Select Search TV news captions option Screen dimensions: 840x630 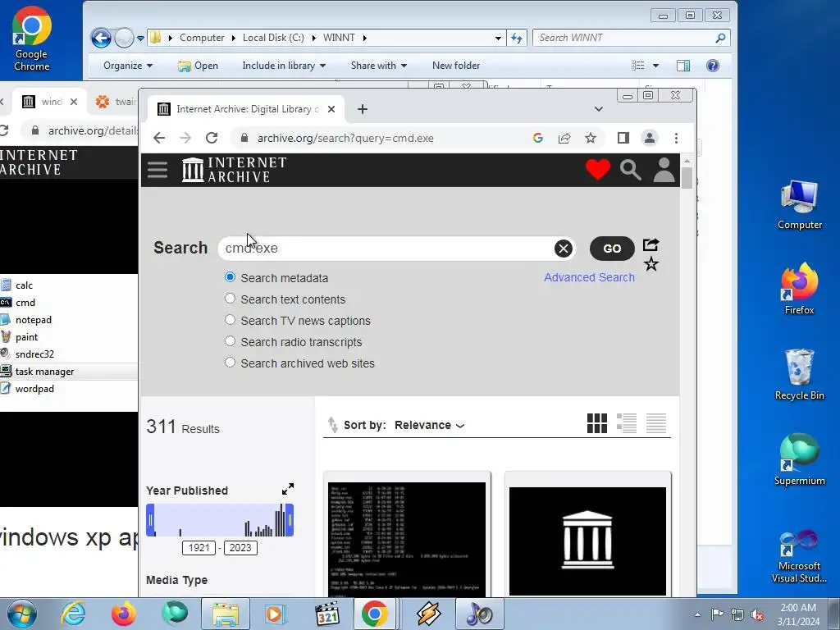(230, 320)
